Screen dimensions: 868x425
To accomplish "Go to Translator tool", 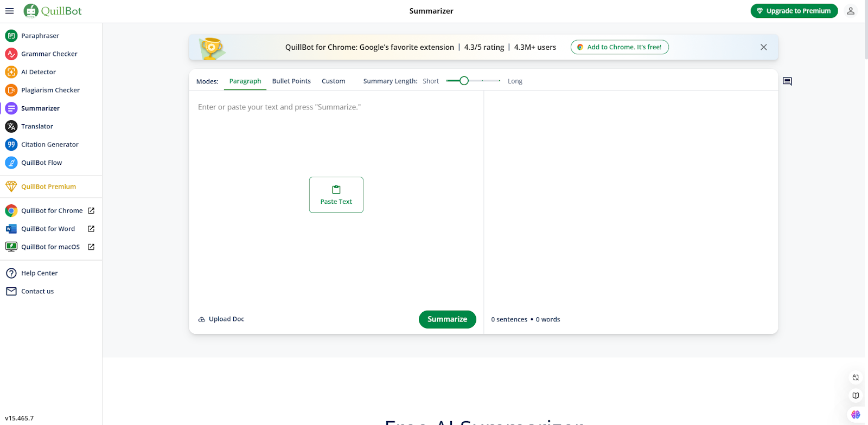I will coord(37,126).
